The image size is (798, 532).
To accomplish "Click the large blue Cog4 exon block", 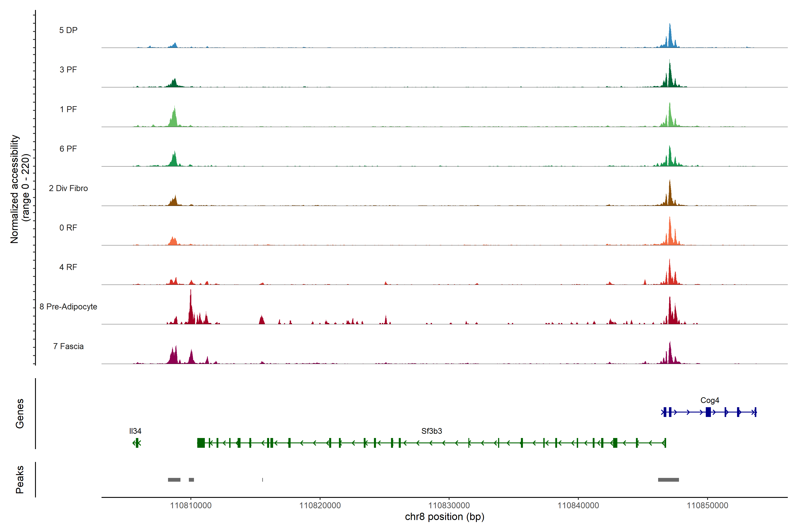I will (708, 412).
